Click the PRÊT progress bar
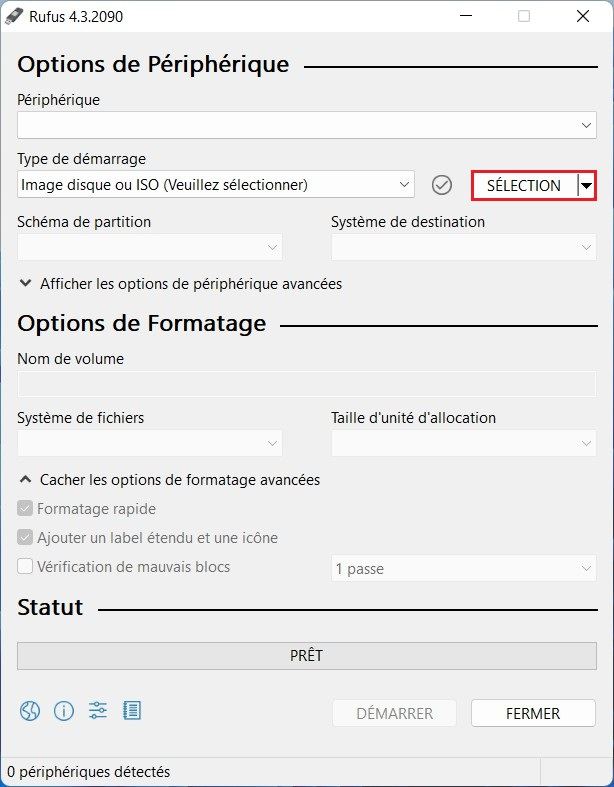The width and height of the screenshot is (614, 787). pos(306,656)
